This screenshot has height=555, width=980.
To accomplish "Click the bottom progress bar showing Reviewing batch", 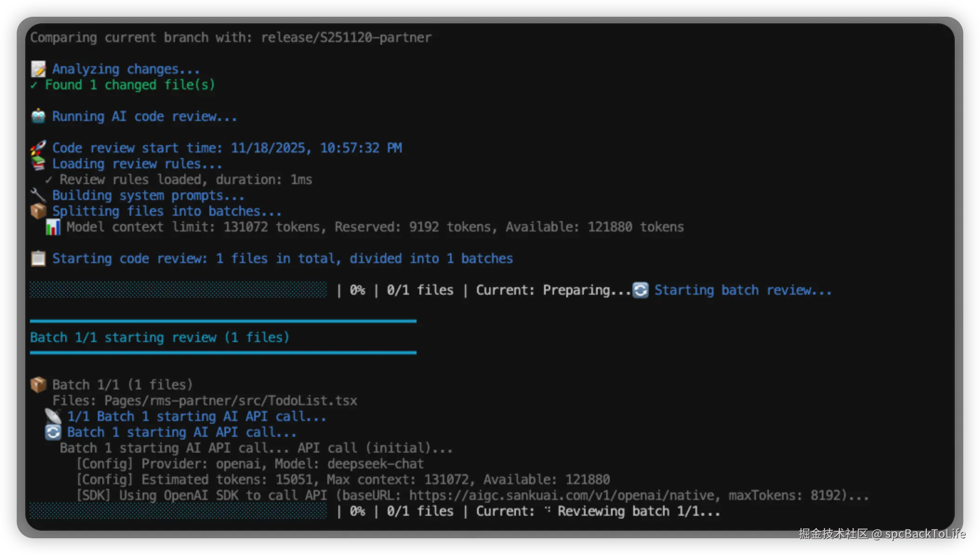I will 178,511.
